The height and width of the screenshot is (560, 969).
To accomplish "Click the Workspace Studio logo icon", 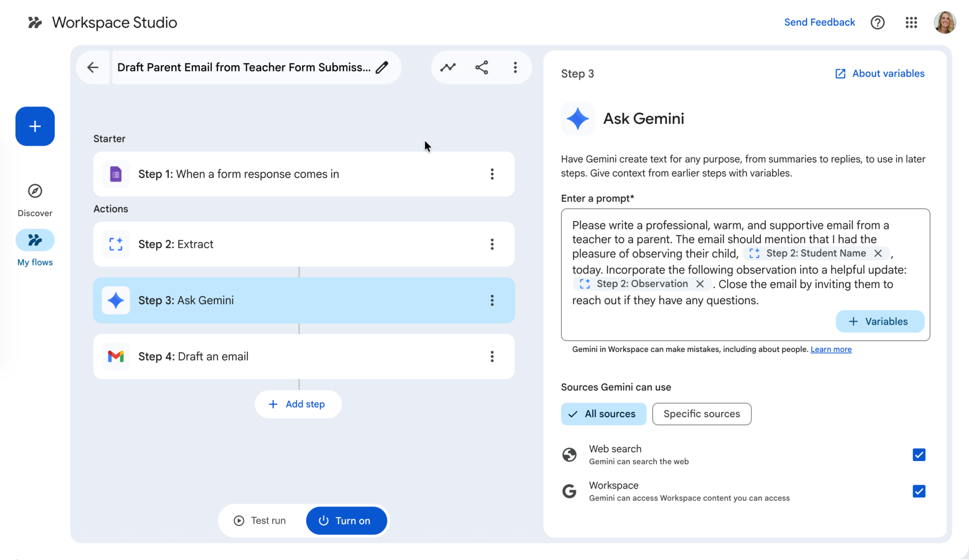I will pos(35,22).
